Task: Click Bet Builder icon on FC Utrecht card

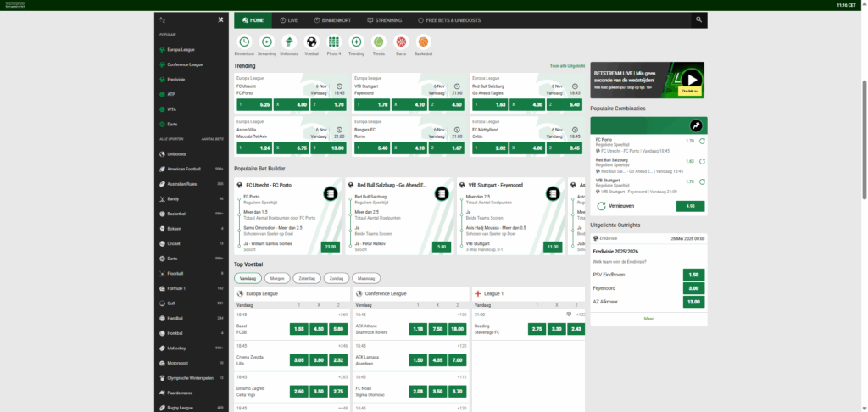Action: [331, 193]
